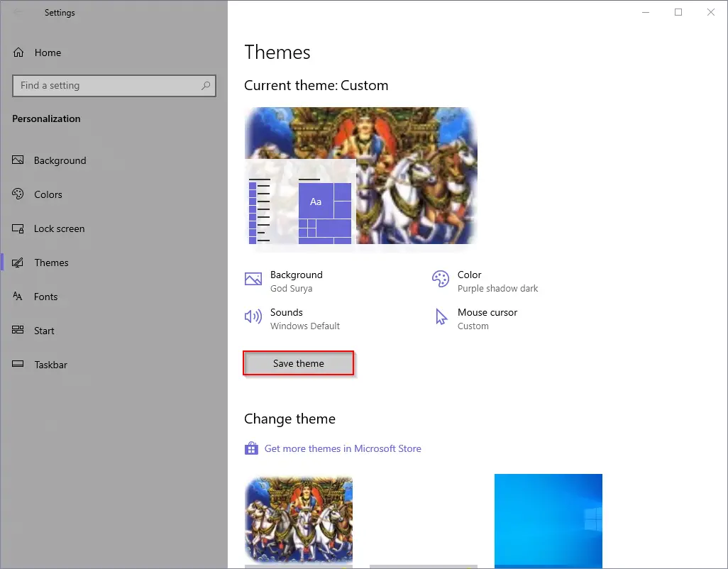The width and height of the screenshot is (728, 569).
Task: Select the God Surya theme thumbnail
Action: point(299,520)
